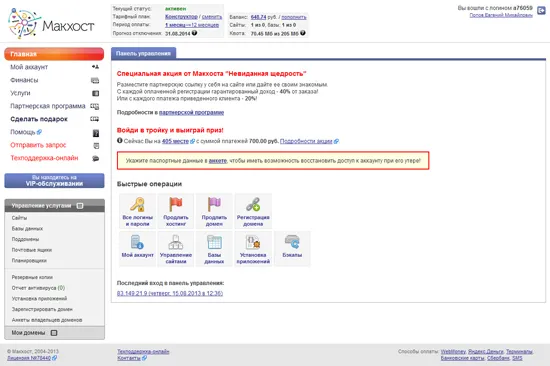Click the icon next to 'Услуги'
This screenshot has height=366, width=550.
point(95,93)
